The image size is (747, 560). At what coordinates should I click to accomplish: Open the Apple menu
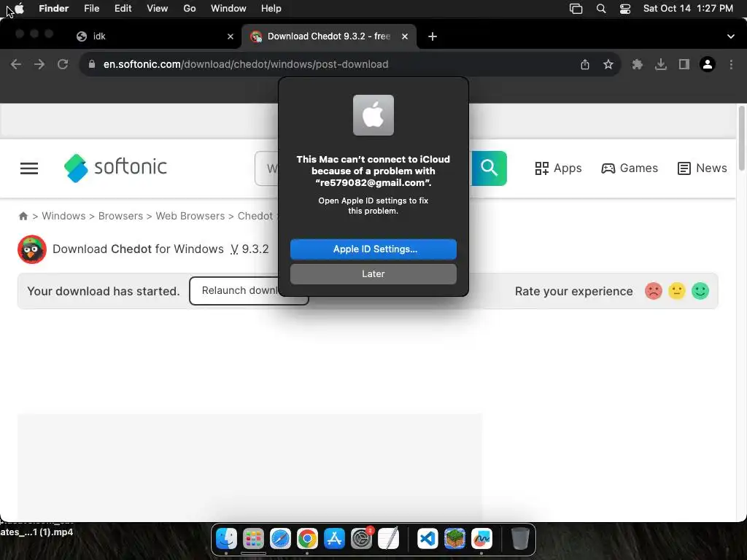coord(19,9)
